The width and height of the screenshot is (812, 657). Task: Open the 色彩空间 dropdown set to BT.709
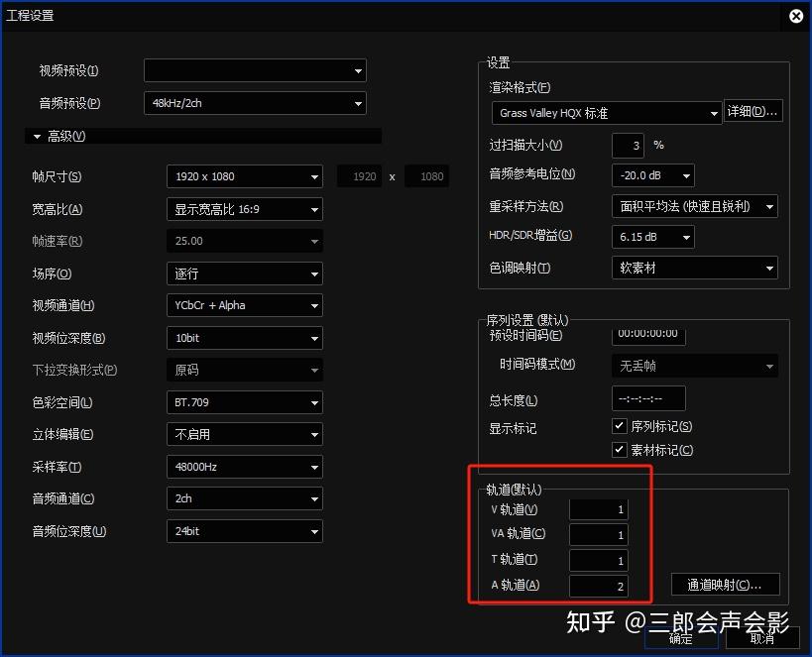(x=244, y=402)
